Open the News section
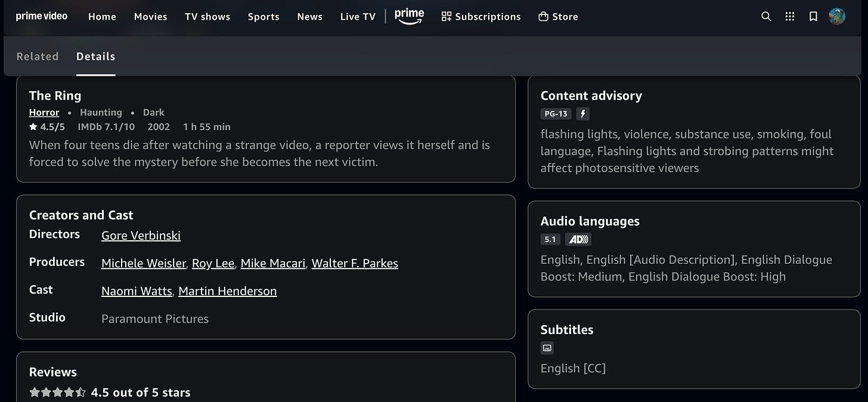Image resolution: width=868 pixels, height=402 pixels. [310, 17]
